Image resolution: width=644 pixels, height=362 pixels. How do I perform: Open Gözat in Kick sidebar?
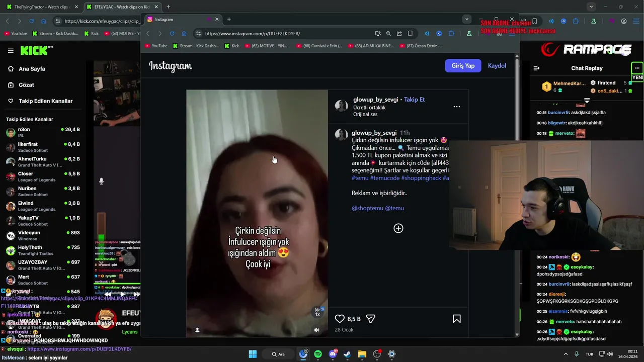pos(26,85)
